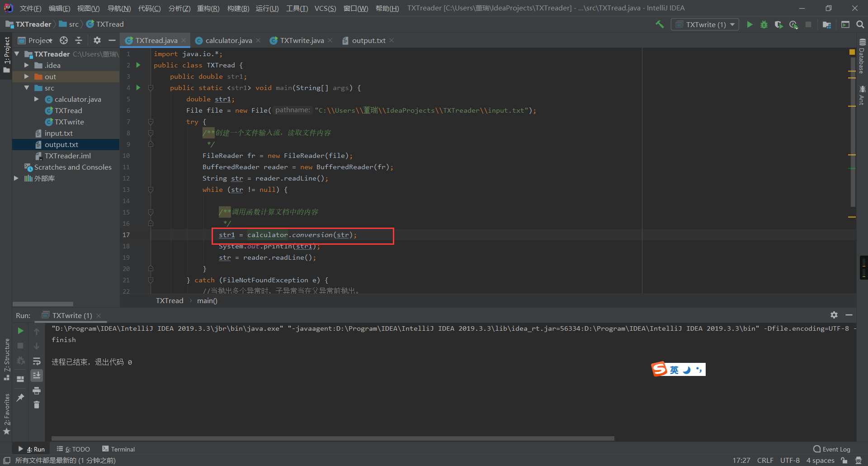The height and width of the screenshot is (466, 868).
Task: Pin the Run tab
Action: click(20, 397)
